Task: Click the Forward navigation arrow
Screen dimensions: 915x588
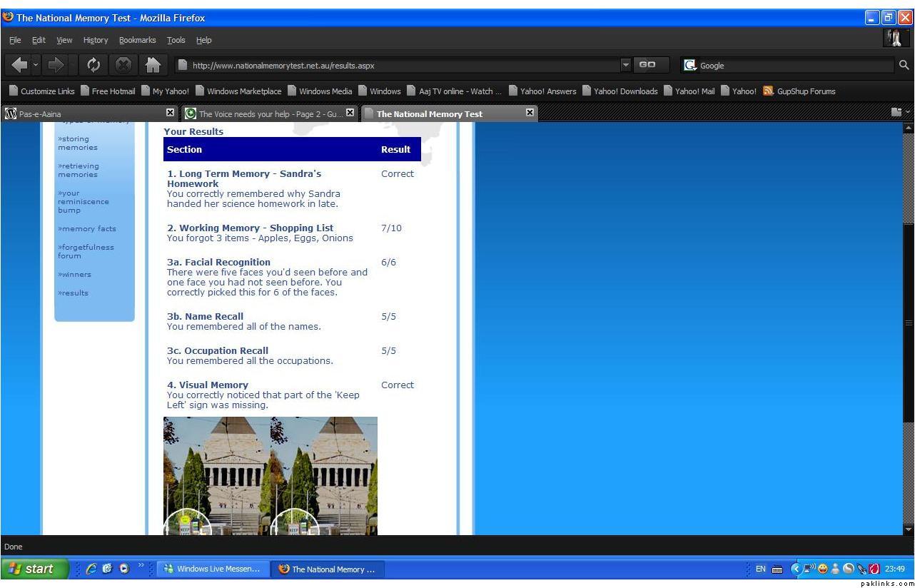Action: pyautogui.click(x=56, y=65)
